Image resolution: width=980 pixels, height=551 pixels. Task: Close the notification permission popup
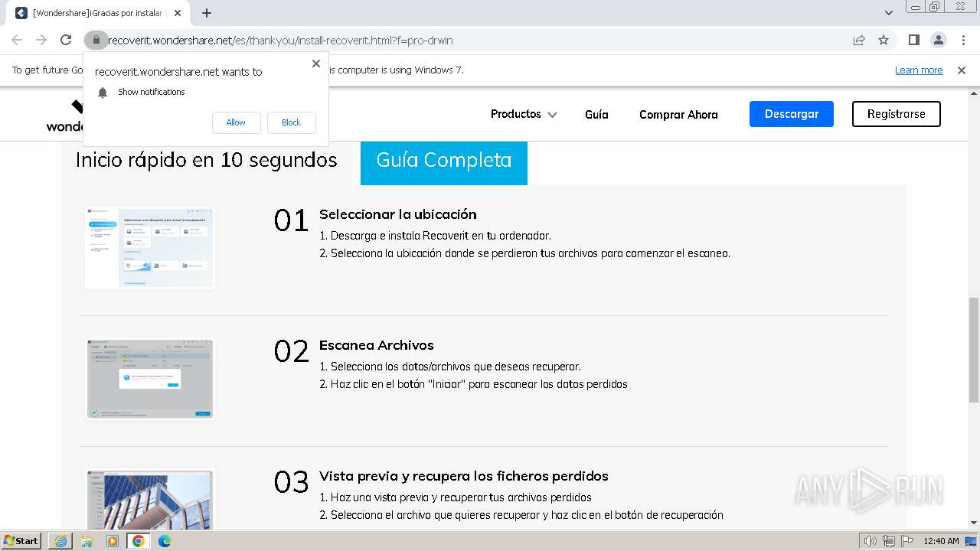coord(315,64)
